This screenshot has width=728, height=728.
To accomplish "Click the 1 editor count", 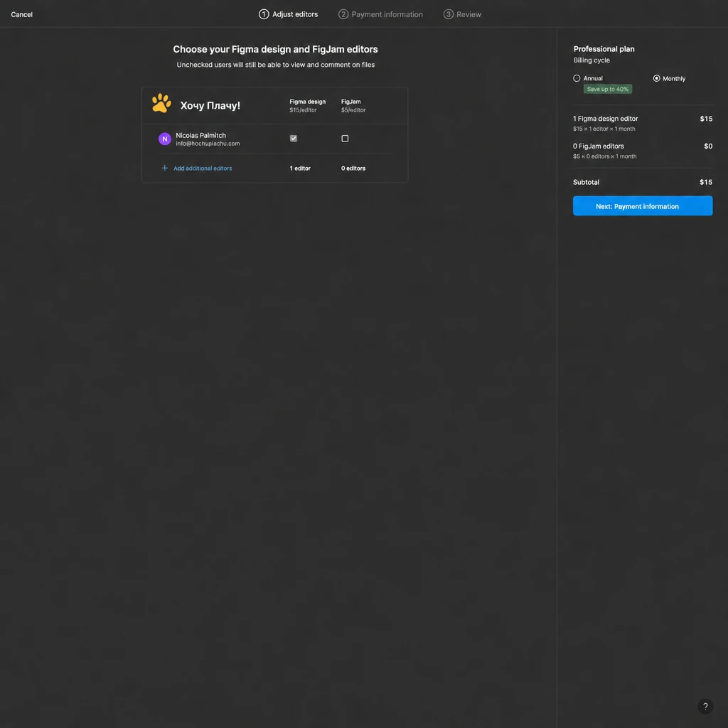I will coord(300,168).
